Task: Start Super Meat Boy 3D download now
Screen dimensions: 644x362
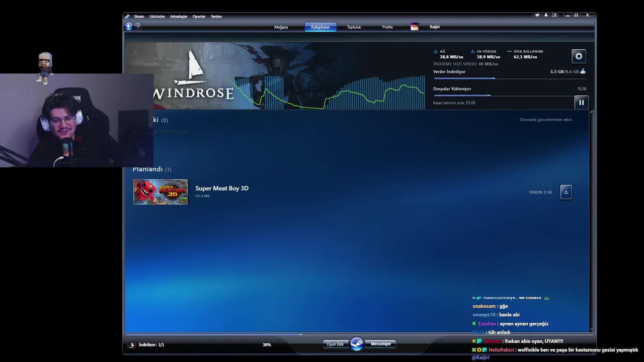Action: [566, 192]
